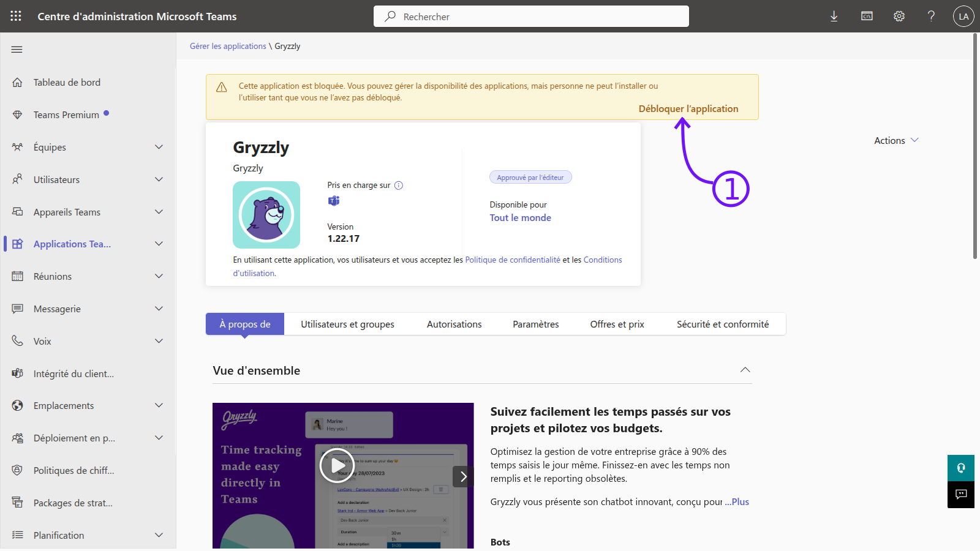Click the Appareils Teams device icon
The height and width of the screenshot is (551, 980).
click(17, 212)
